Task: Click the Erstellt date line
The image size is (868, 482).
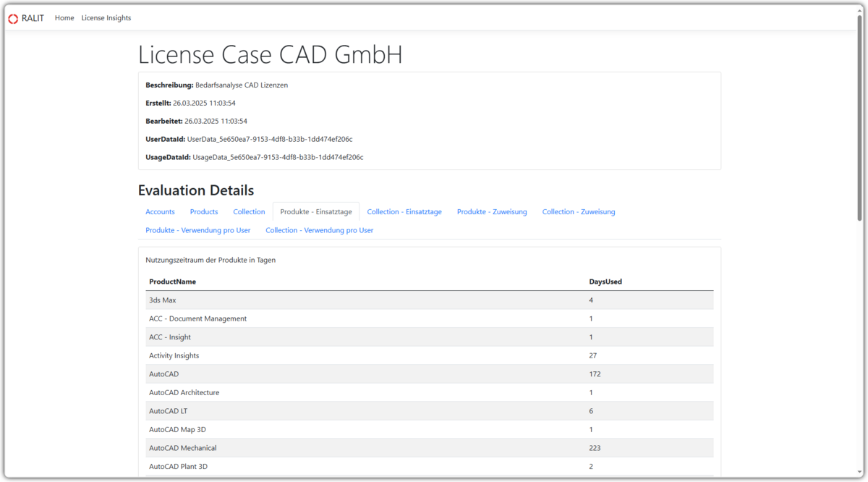Action: [x=190, y=103]
